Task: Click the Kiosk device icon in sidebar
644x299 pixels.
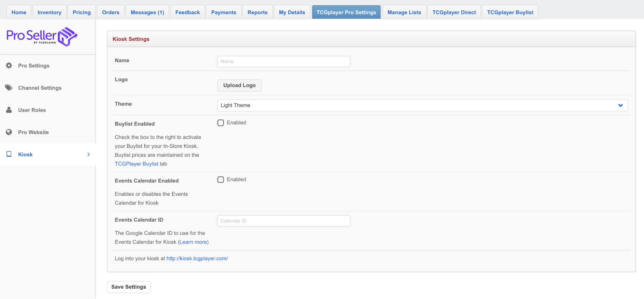Action: pos(9,154)
